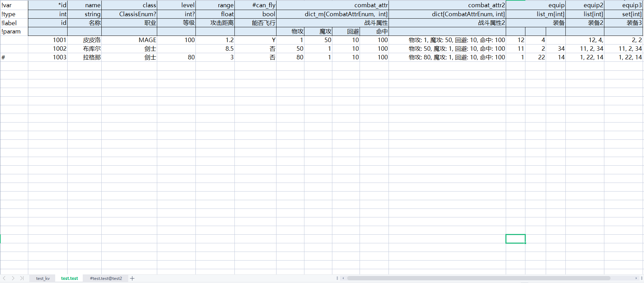Select the id cell 1001
644x283 pixels.
click(x=48, y=40)
